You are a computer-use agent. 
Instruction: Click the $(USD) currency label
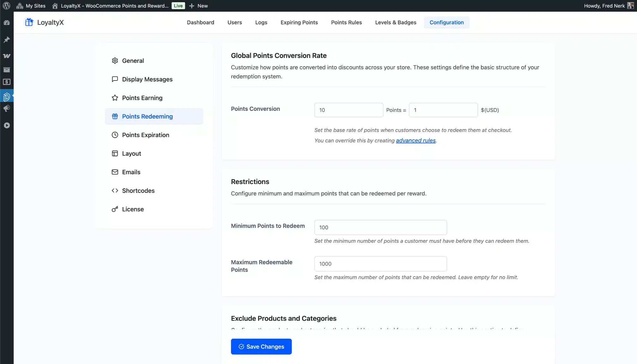click(490, 110)
